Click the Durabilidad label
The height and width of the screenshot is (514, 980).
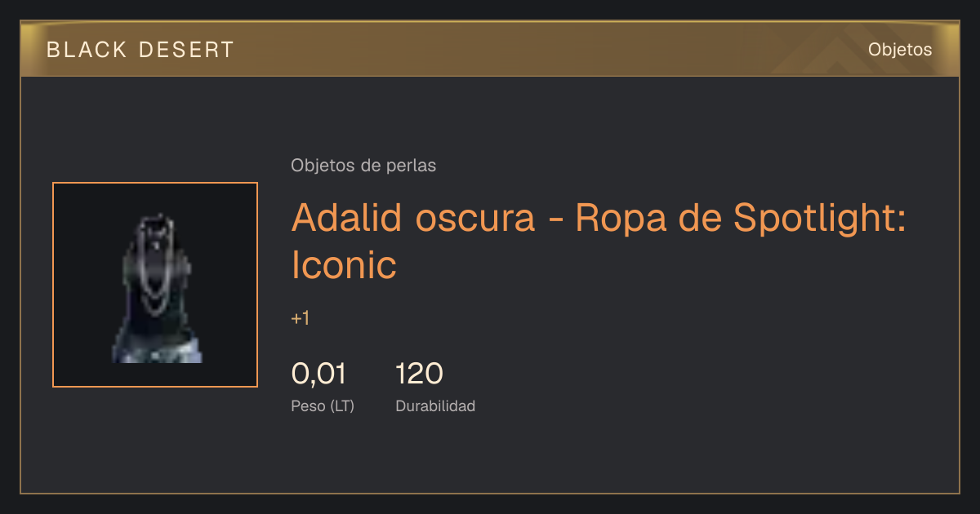click(435, 405)
